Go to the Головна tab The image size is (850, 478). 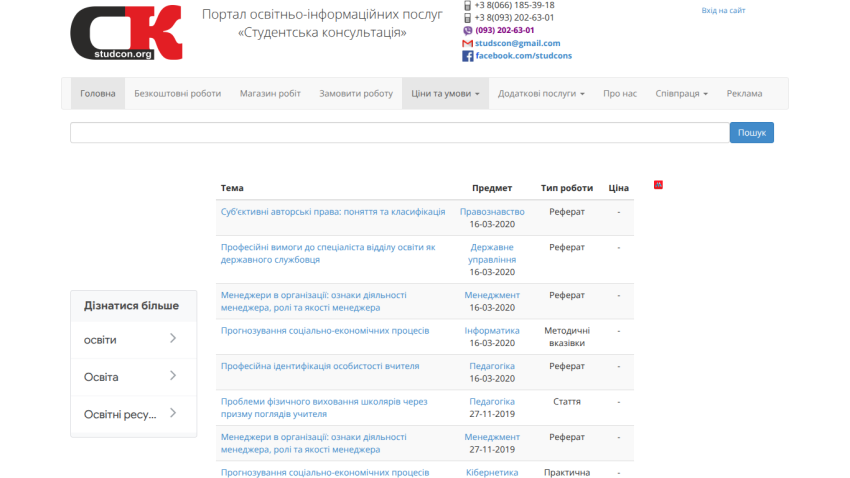point(98,93)
